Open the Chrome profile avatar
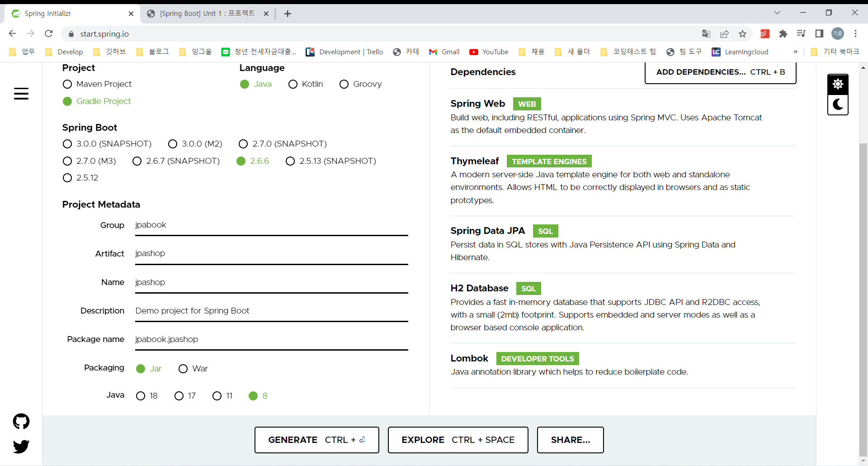 point(838,33)
